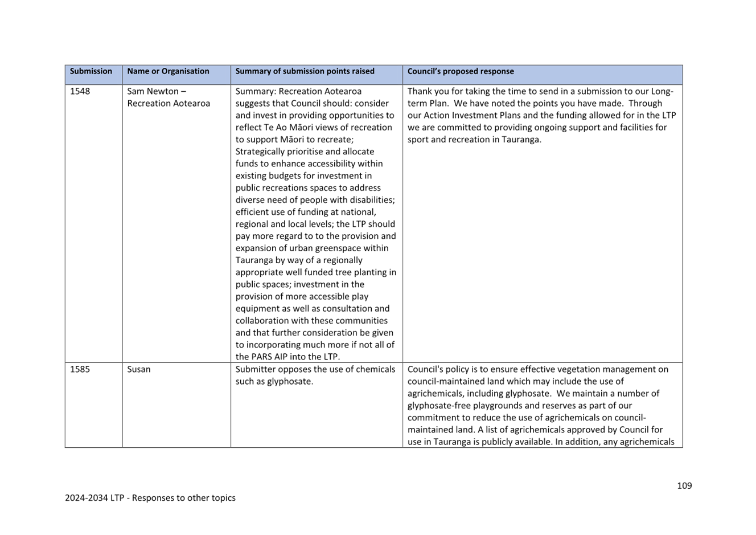This screenshot has height=535, width=756.
Task: Click the 'Council's proposed response' header
Action: tap(461, 72)
